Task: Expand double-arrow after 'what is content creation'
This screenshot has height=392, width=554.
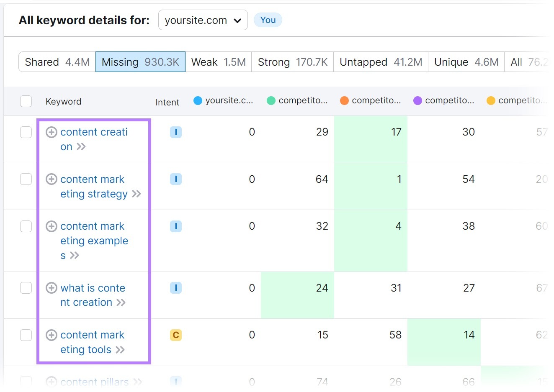Action: coord(121,302)
